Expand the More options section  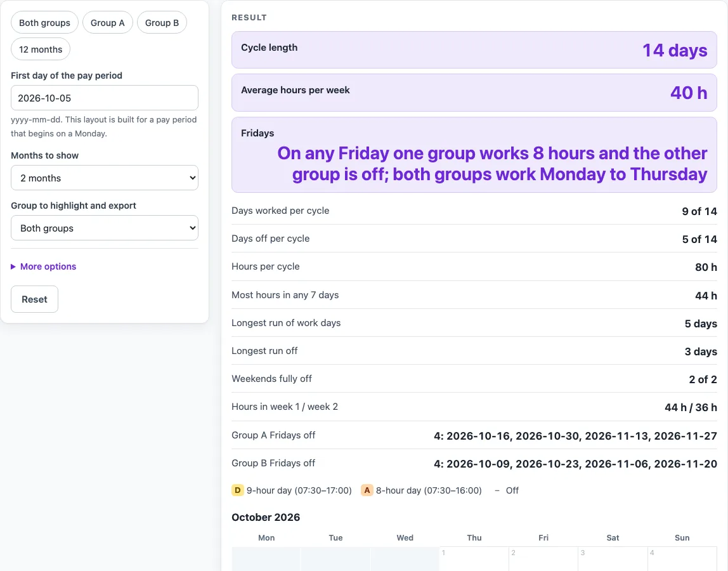click(44, 266)
